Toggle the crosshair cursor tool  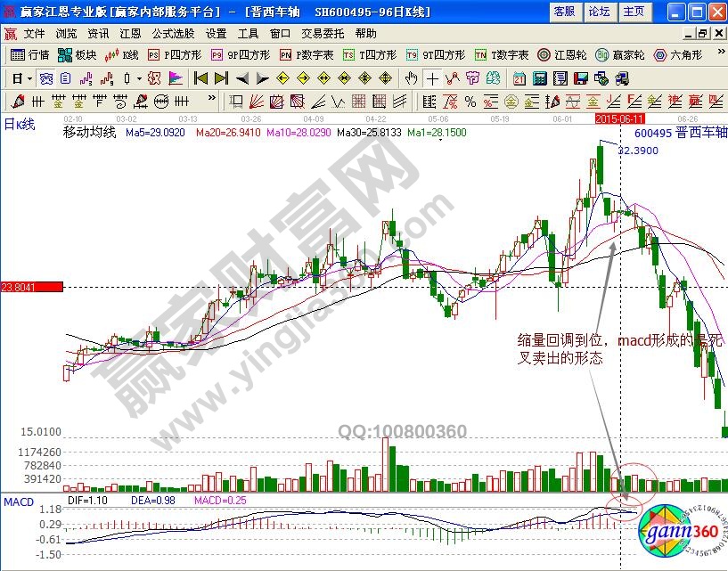[x=432, y=77]
